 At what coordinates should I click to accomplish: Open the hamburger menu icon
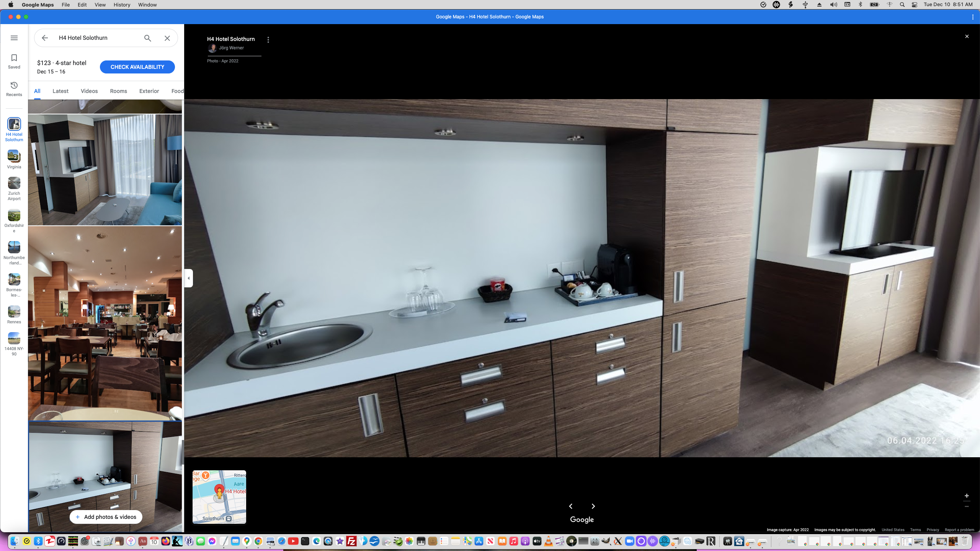click(x=14, y=38)
